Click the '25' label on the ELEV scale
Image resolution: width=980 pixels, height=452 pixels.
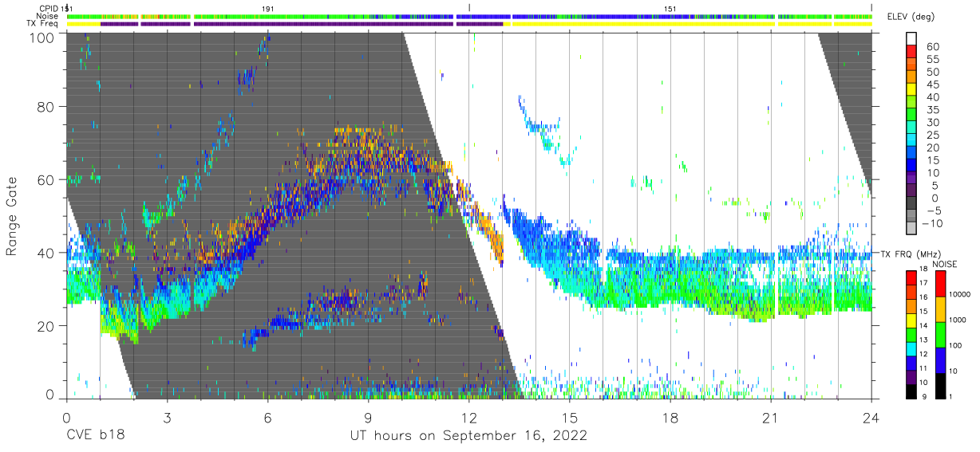click(x=935, y=136)
